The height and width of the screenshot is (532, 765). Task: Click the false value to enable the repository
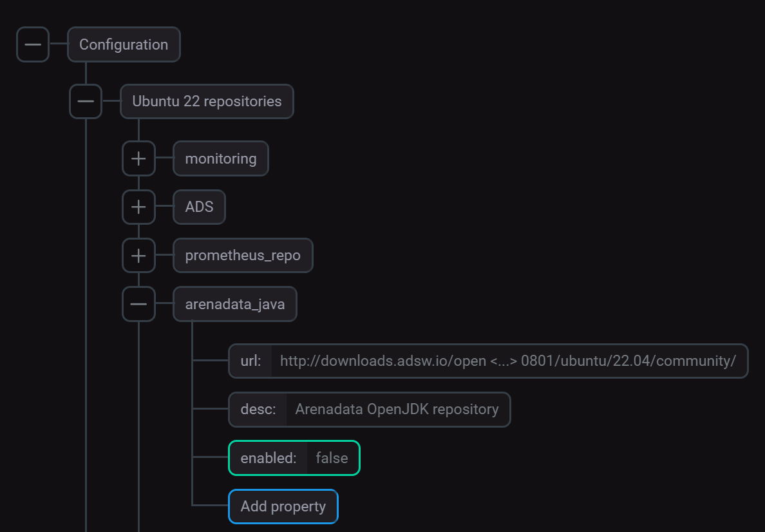point(332,457)
